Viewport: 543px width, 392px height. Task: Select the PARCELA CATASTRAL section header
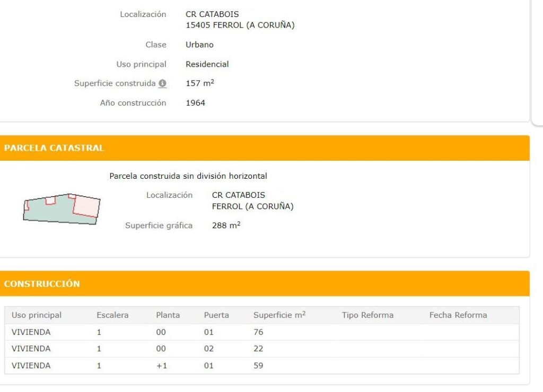tap(54, 148)
